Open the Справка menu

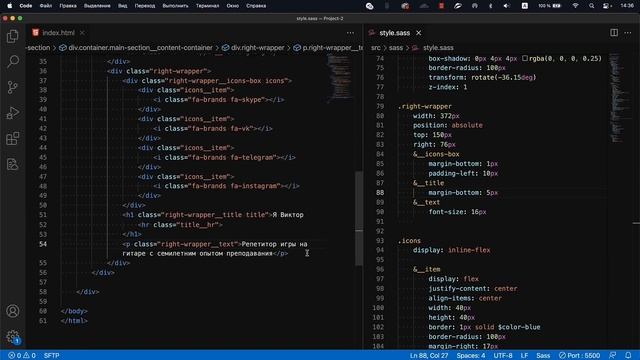256,6
